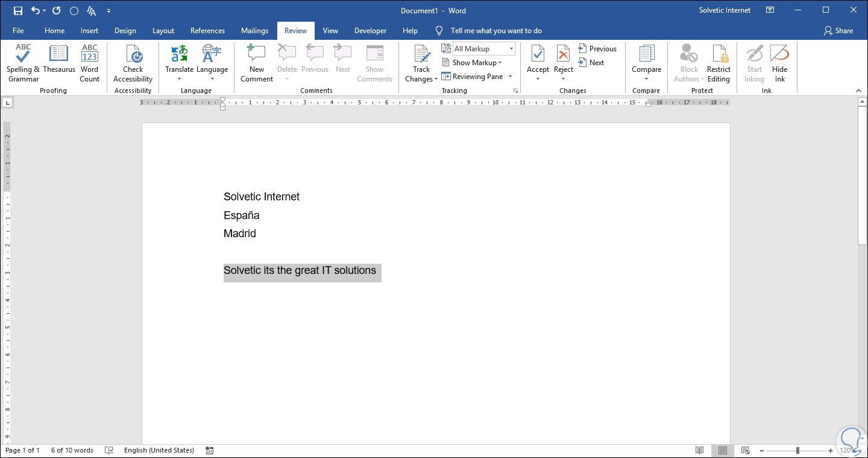Open Restrict Editing pane
The width and height of the screenshot is (868, 458).
tap(719, 63)
